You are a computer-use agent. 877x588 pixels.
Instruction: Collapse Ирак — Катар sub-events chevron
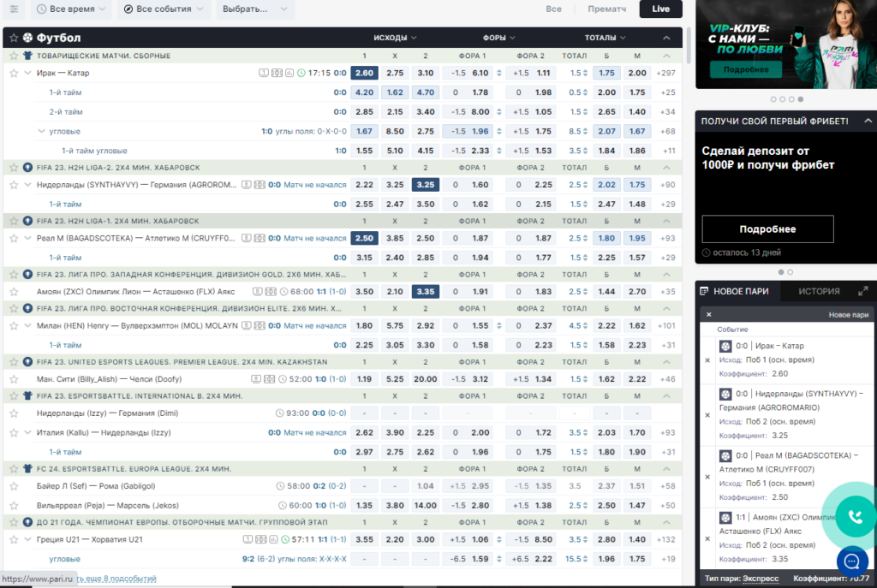click(x=27, y=74)
